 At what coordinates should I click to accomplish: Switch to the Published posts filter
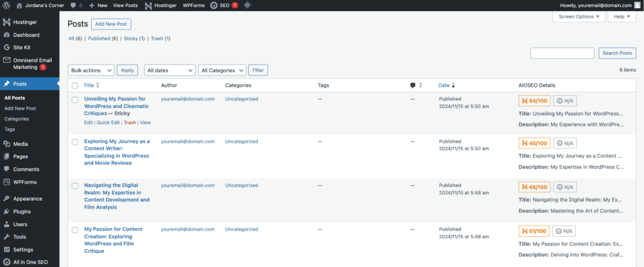coord(100,38)
